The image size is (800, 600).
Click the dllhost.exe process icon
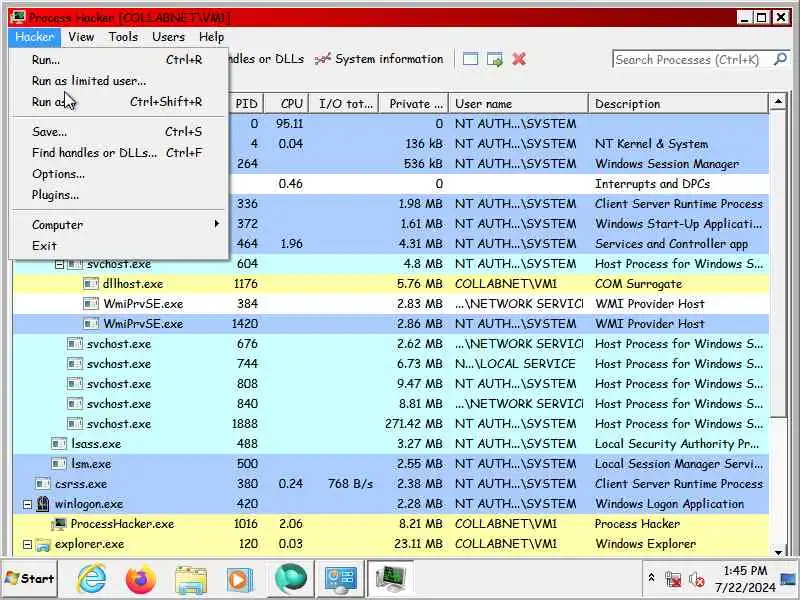click(x=91, y=284)
